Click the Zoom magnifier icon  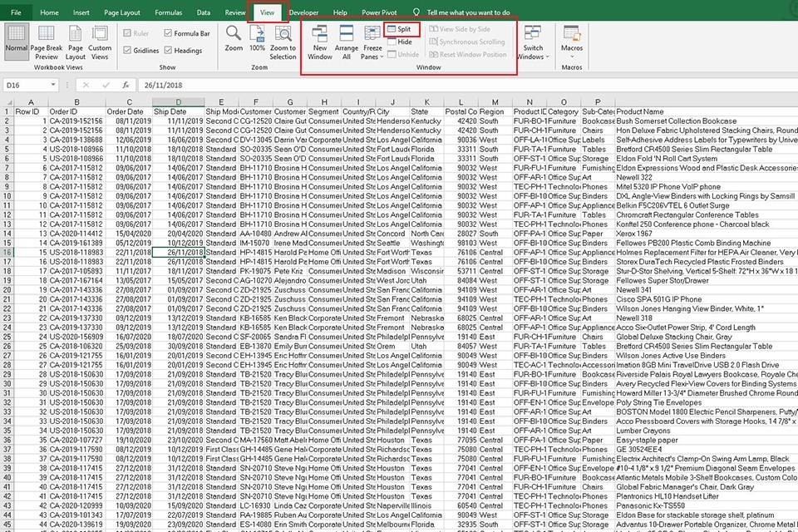pos(234,38)
